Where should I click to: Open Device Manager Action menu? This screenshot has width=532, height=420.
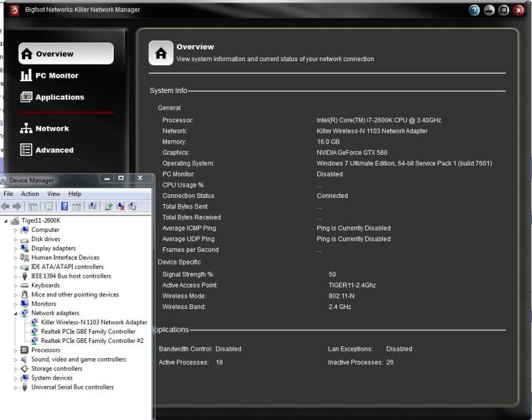point(30,193)
